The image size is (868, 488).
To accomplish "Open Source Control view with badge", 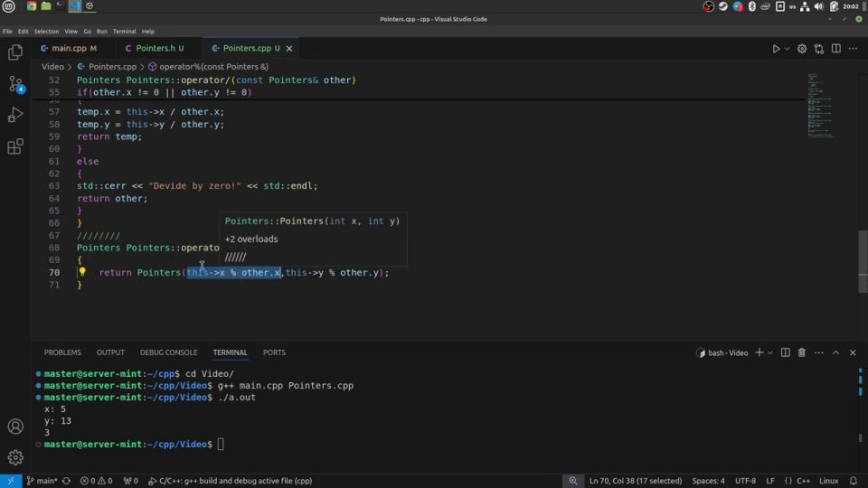I will [x=15, y=84].
